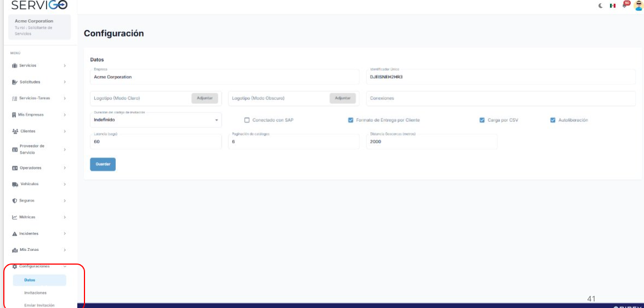
Task: Expand the Servicios menu chevron
Action: click(x=65, y=65)
